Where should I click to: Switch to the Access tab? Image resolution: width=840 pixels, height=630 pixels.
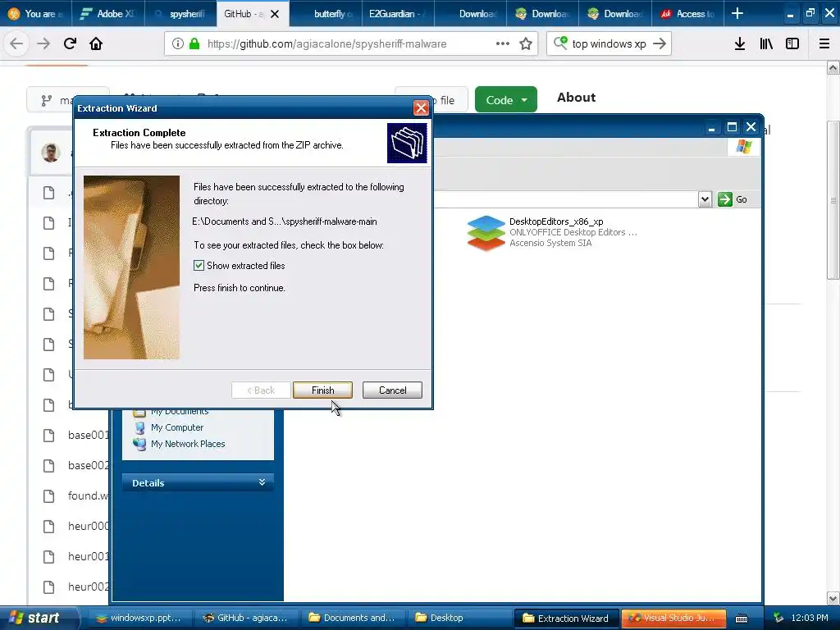coord(688,14)
